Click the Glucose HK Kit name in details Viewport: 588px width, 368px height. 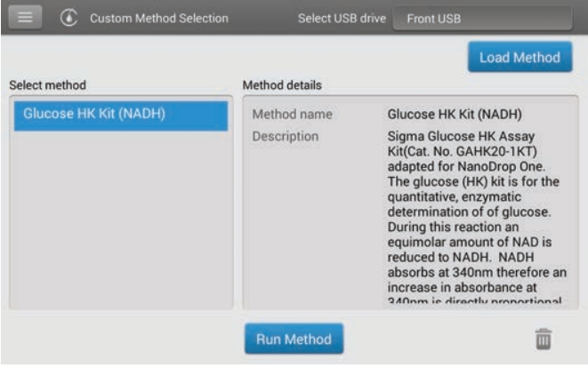coord(454,115)
